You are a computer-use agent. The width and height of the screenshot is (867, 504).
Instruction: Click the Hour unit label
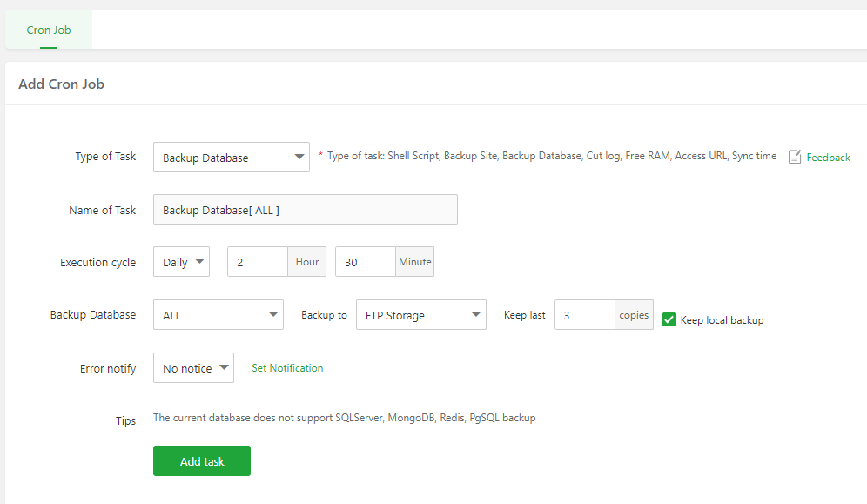(307, 262)
